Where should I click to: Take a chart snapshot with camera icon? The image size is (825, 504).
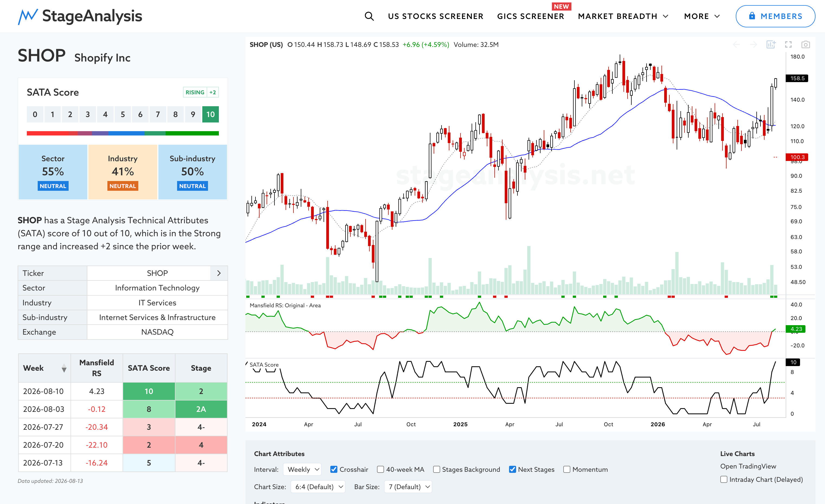coord(805,44)
